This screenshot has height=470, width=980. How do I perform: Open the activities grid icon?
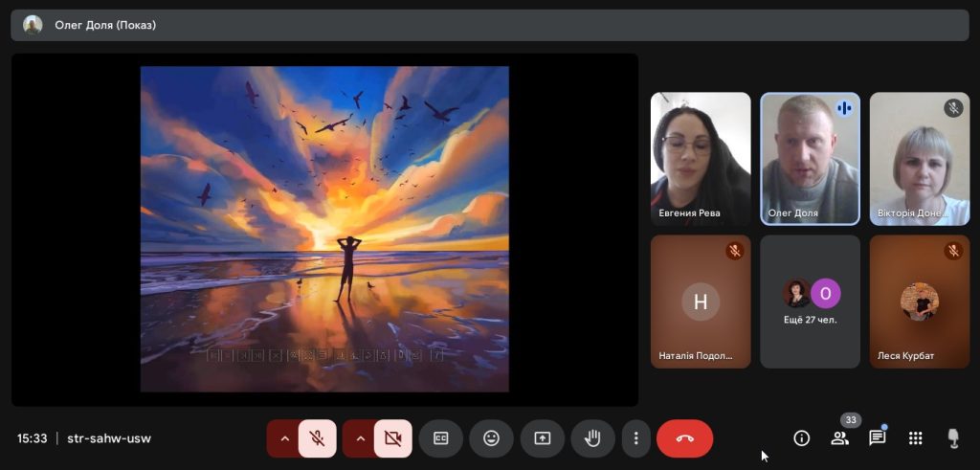pyautogui.click(x=916, y=438)
